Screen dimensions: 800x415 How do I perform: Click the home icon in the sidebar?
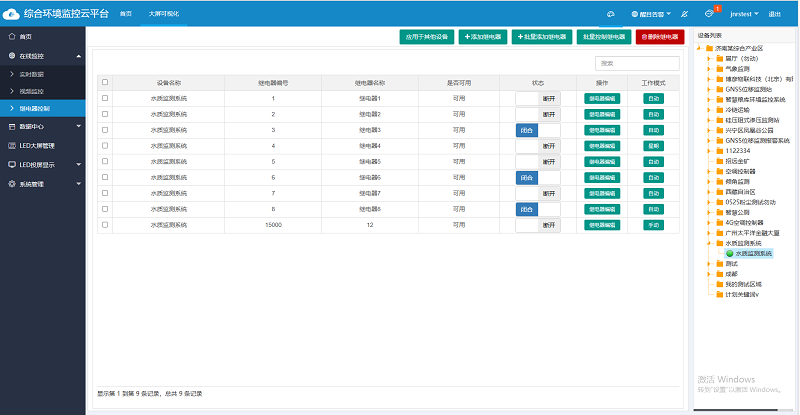pos(11,36)
